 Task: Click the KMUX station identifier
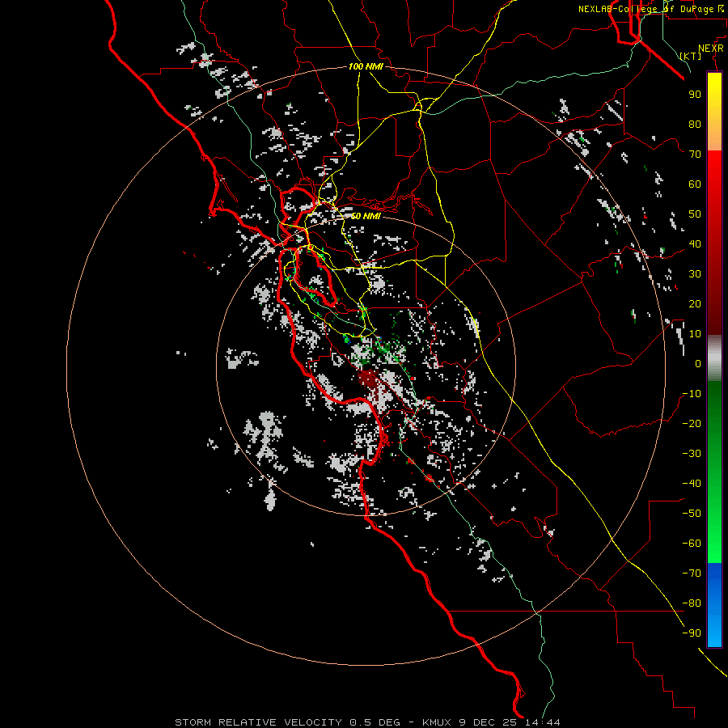pos(437,722)
